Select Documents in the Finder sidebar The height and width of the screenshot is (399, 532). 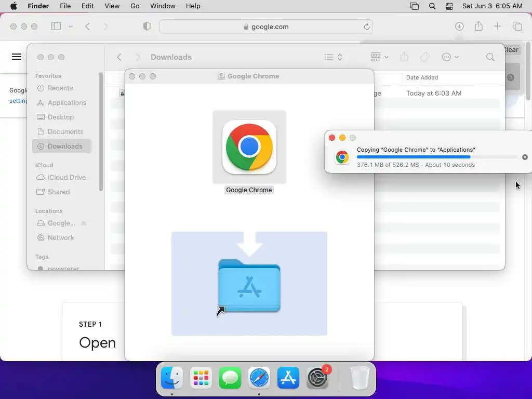tap(62, 131)
